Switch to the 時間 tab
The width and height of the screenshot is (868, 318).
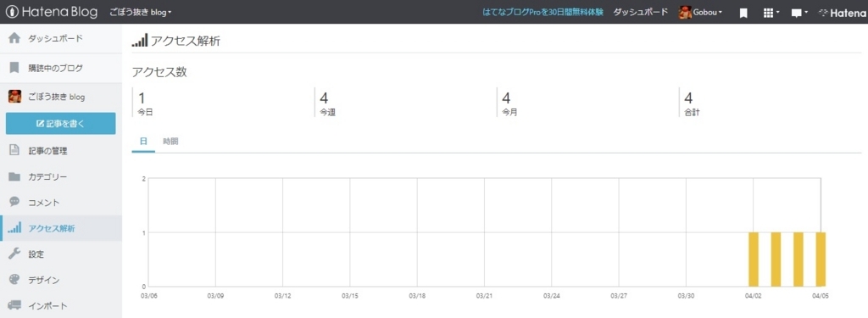[170, 142]
